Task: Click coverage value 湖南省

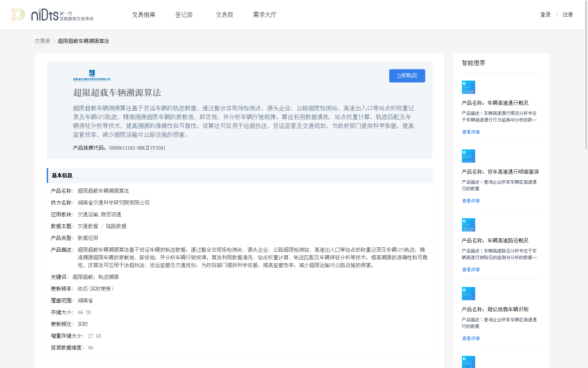Action: (x=85, y=301)
